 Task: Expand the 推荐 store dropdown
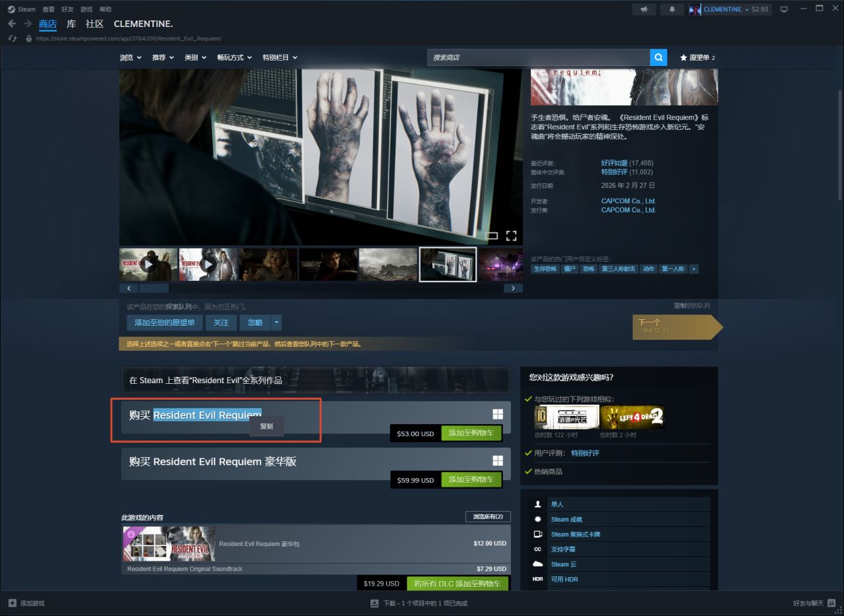(x=163, y=57)
